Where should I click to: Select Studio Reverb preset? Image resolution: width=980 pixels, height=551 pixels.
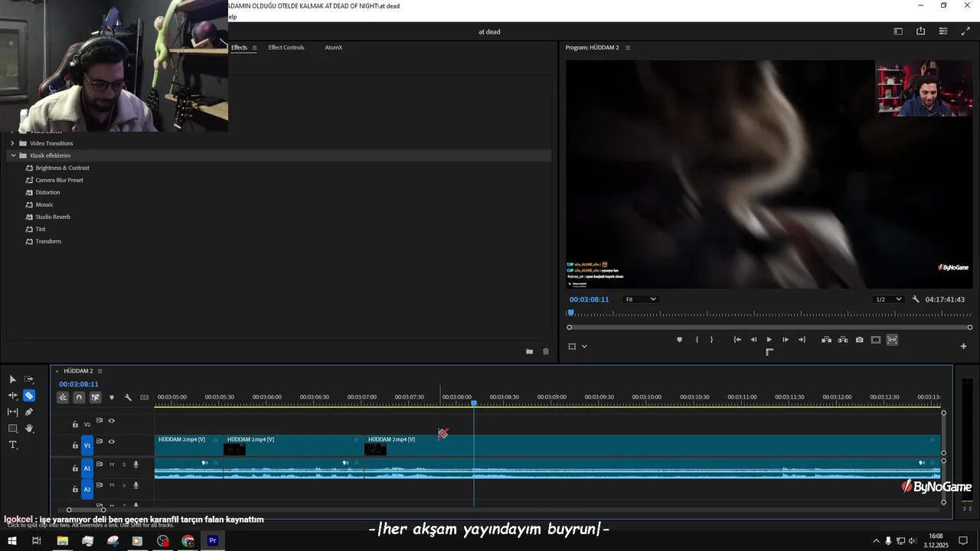(x=52, y=217)
